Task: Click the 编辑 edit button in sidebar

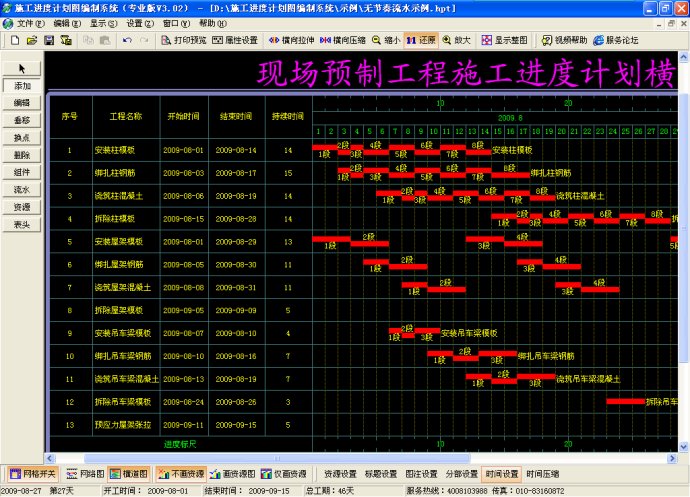Action: point(22,103)
